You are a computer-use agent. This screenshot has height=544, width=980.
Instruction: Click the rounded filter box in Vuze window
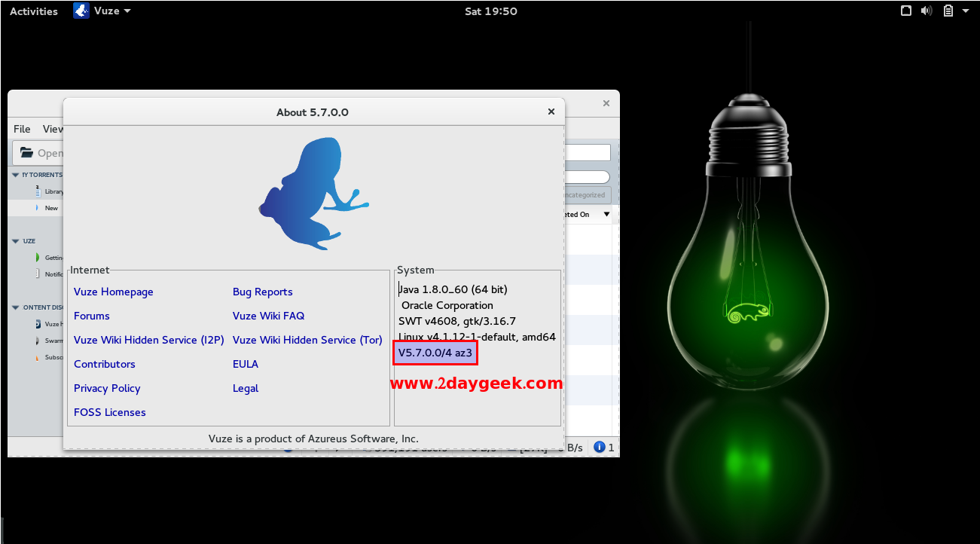[x=588, y=177]
